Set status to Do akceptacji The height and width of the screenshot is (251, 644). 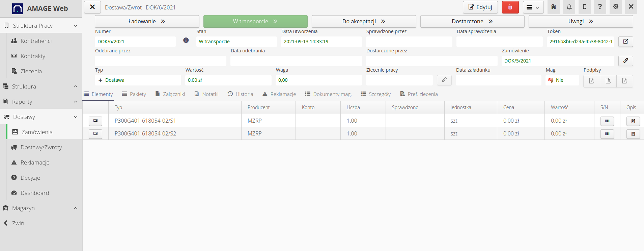point(364,21)
